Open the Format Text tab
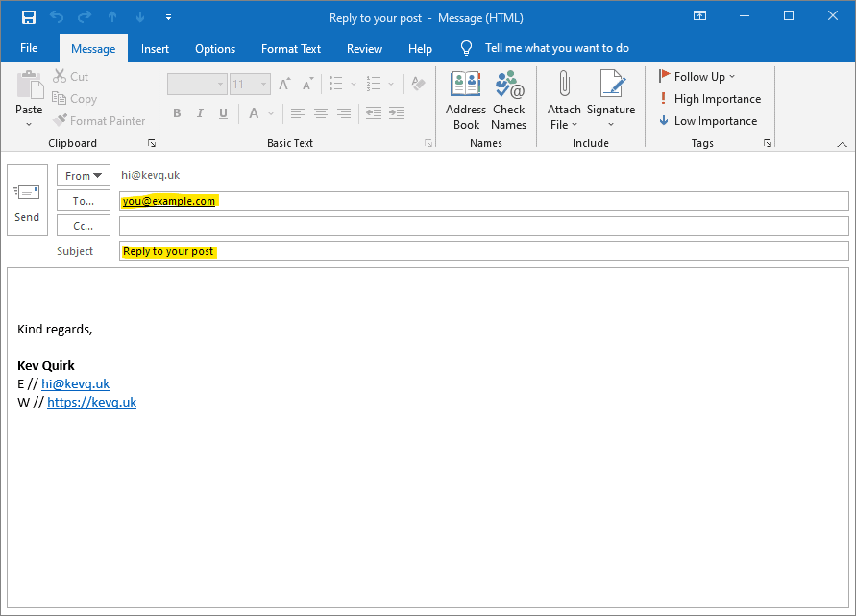Screen dimensions: 856x616 [290, 48]
